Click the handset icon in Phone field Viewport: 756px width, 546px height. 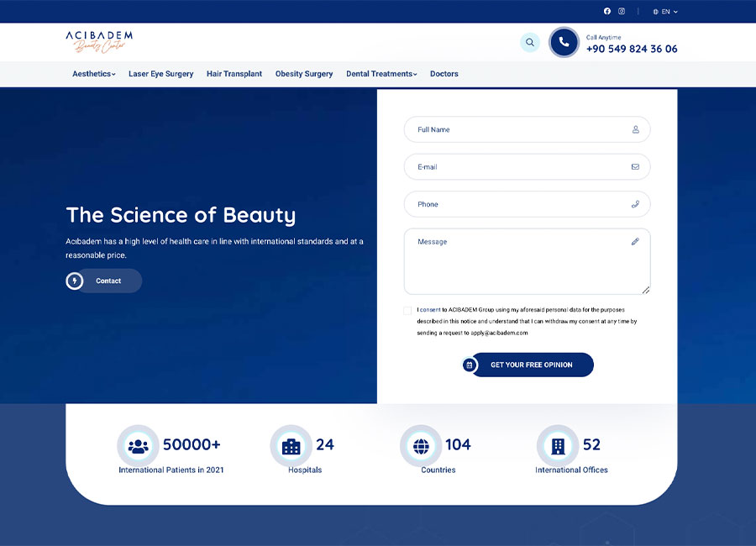tap(636, 204)
